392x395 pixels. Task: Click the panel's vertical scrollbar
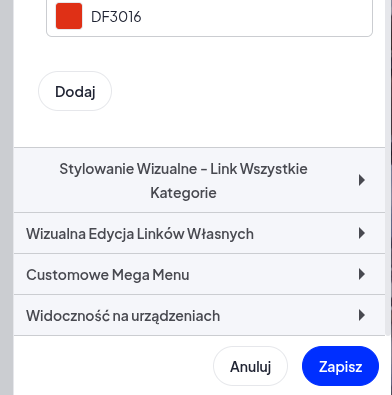[x=388, y=167]
